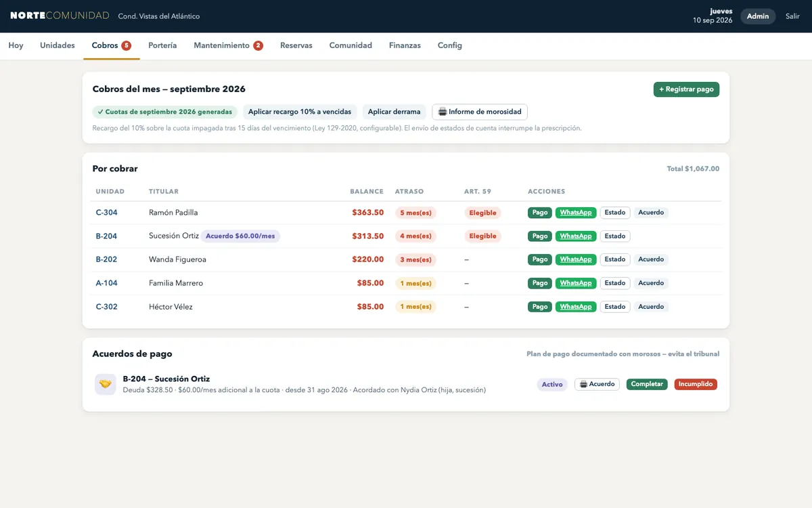Click the Elegible badge for C-304
The height and width of the screenshot is (508, 812).
coord(483,213)
